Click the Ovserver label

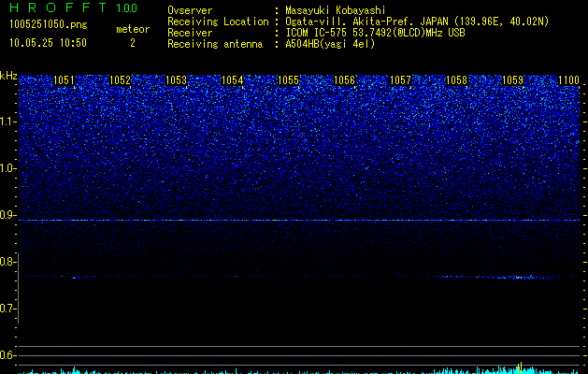(190, 10)
